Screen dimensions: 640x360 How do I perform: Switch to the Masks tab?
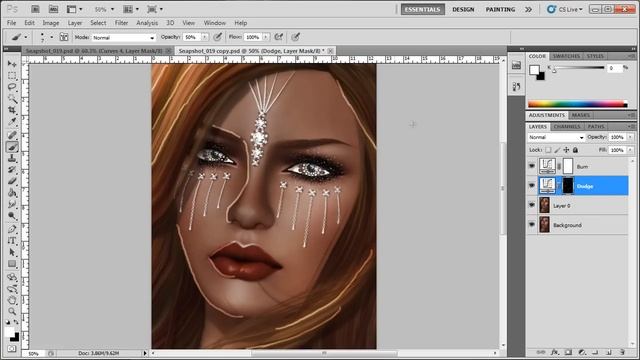coord(581,115)
